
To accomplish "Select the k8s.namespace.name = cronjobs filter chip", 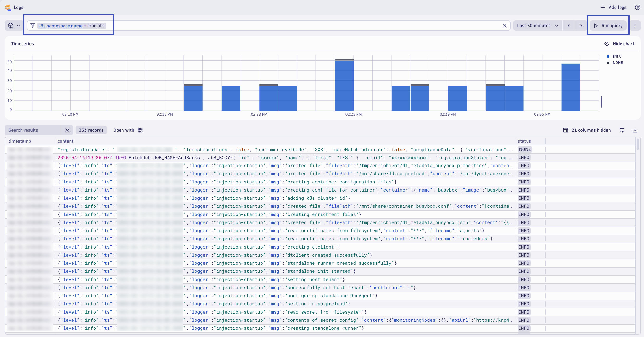I will 72,26.
